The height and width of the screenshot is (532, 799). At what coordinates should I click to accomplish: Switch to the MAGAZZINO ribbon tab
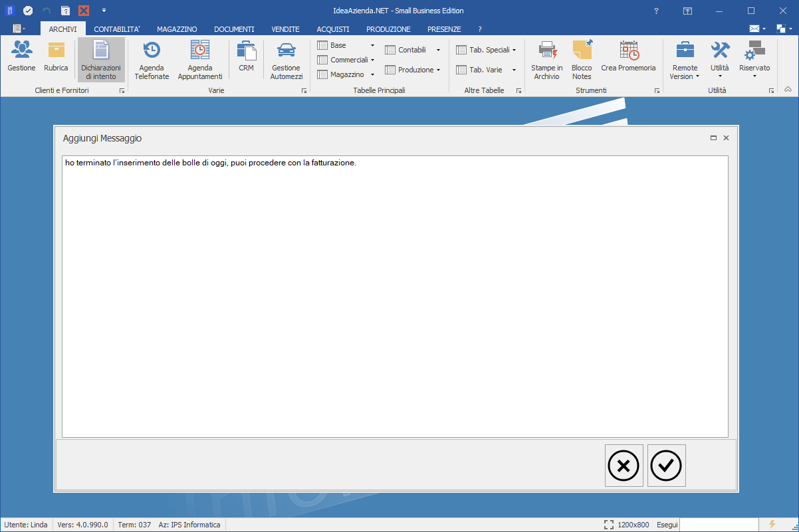coord(177,29)
